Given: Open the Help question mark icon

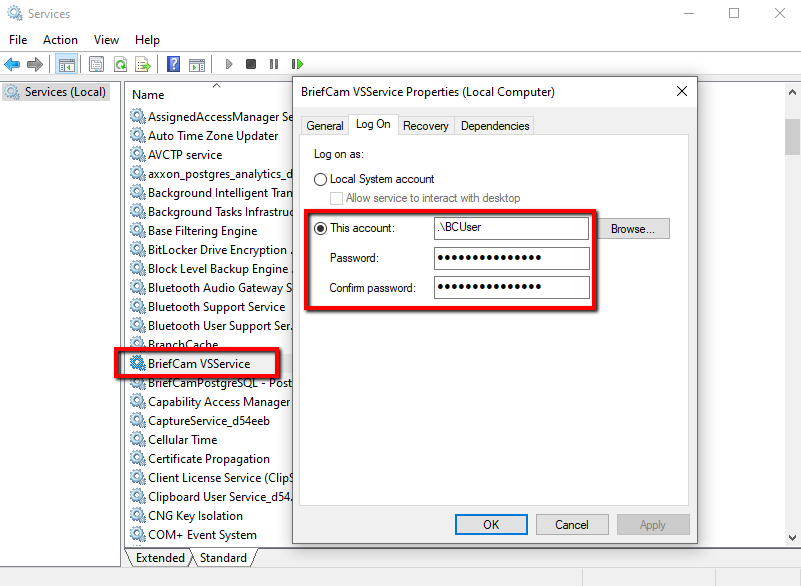Looking at the screenshot, I should pos(173,64).
